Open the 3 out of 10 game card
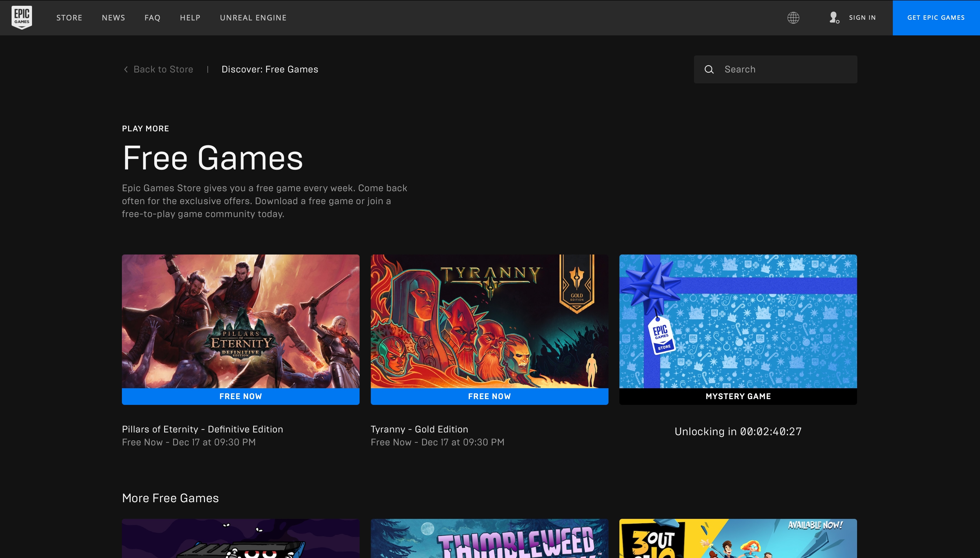Screen dimensions: 980x558 (738, 539)
